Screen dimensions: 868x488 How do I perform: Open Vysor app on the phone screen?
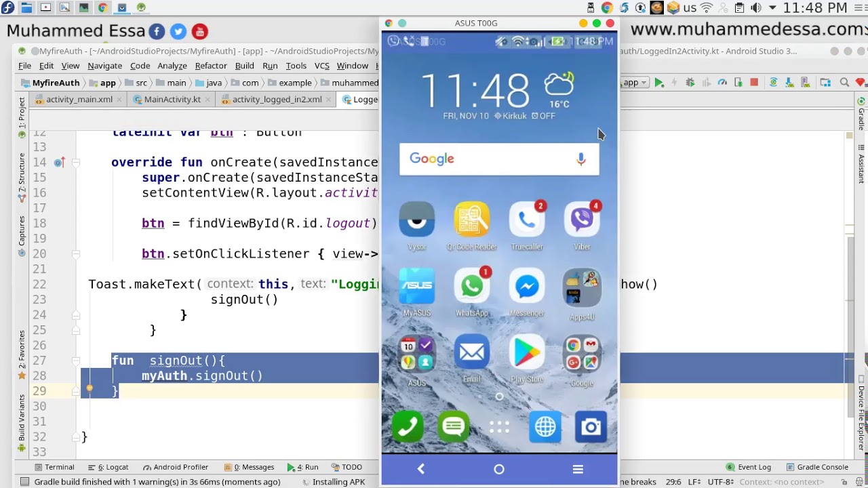coord(417,226)
